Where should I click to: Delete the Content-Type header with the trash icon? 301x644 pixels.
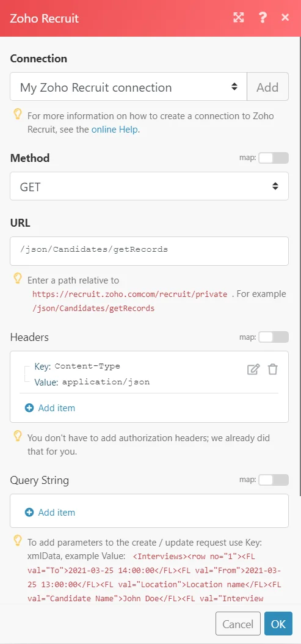pyautogui.click(x=273, y=369)
